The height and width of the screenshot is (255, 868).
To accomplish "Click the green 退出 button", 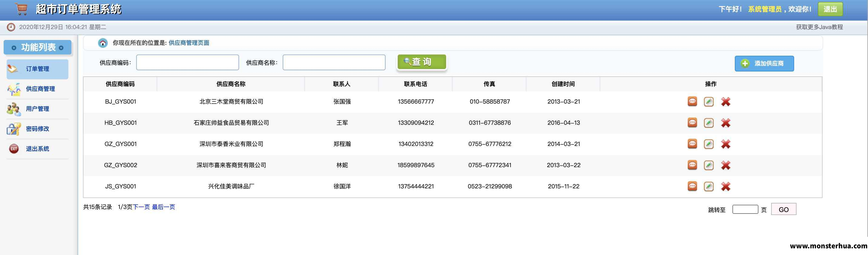I will point(830,9).
